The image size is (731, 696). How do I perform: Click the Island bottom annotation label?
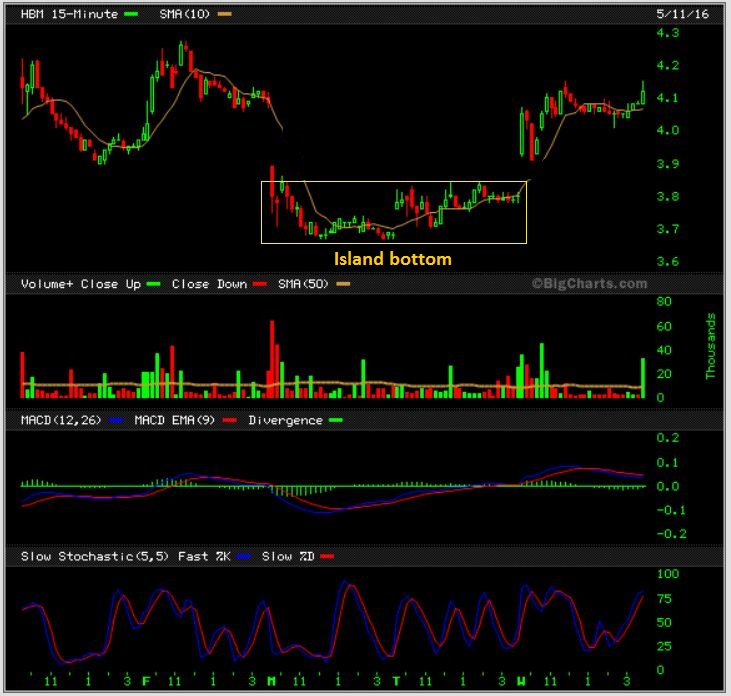(x=393, y=259)
